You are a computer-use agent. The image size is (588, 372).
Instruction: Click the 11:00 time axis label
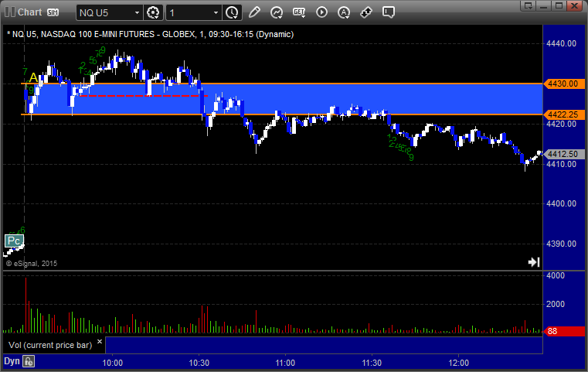(x=285, y=363)
